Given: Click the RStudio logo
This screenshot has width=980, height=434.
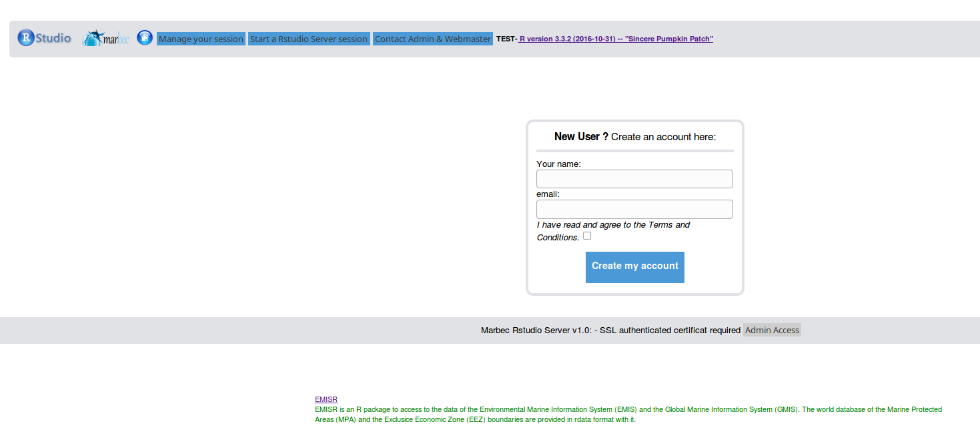Looking at the screenshot, I should click(44, 38).
